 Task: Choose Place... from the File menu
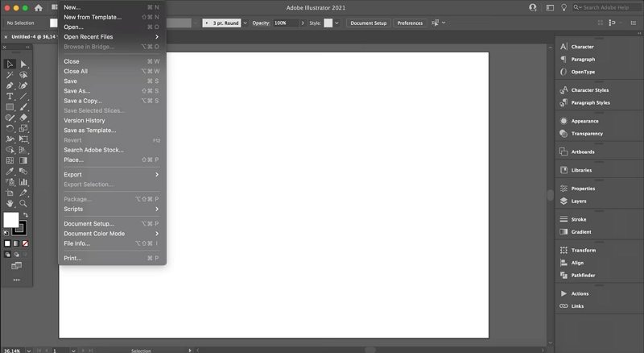coord(74,160)
